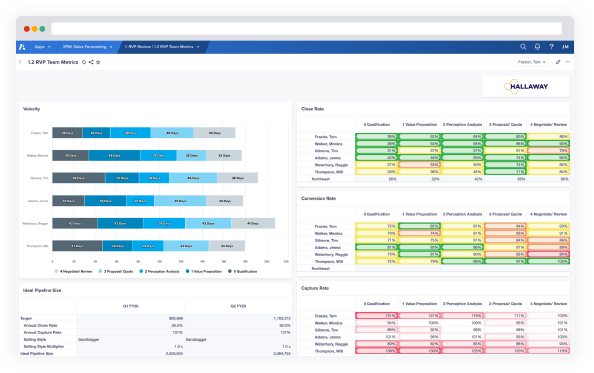Click Close Rate 4 Negotiate/Review column header
This screenshot has width=594, height=373.
tap(548, 125)
